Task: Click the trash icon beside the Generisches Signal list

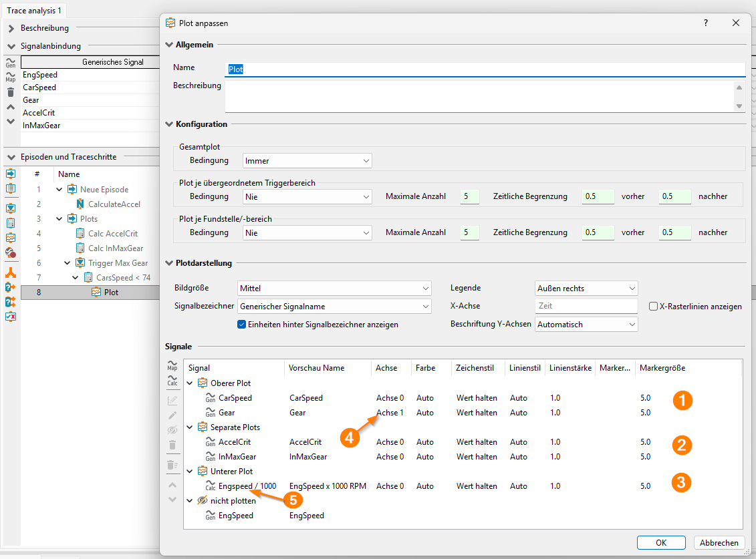Action: pos(11,92)
